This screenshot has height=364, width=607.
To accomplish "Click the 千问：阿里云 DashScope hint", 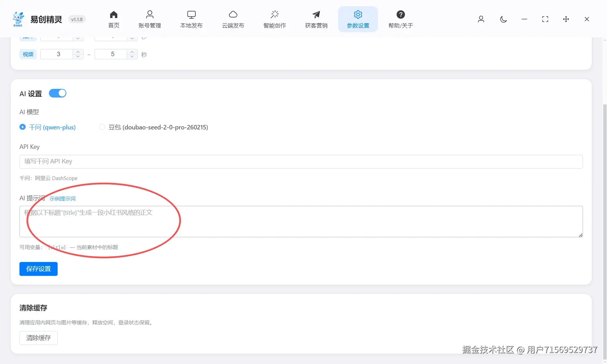I will [49, 178].
